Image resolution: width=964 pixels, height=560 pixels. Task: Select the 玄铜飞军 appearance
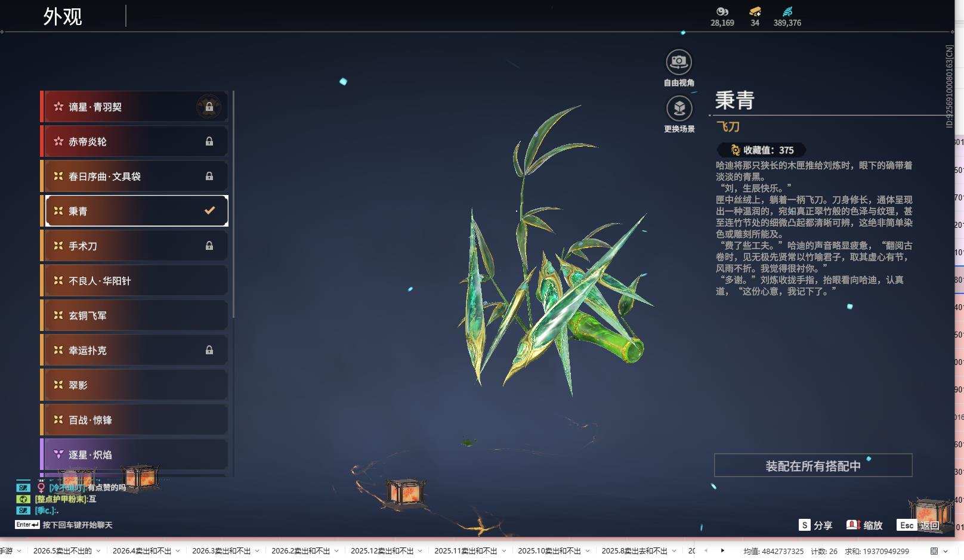click(x=134, y=315)
